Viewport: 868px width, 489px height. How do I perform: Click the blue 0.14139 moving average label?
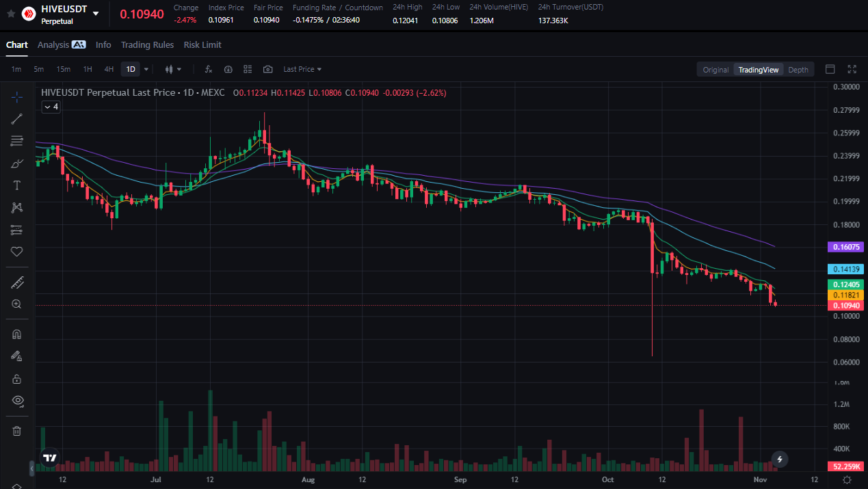pos(846,269)
